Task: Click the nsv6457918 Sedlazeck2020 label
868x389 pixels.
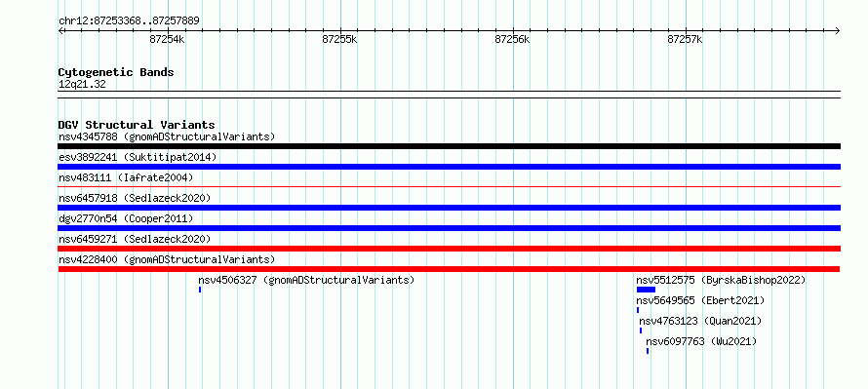Action: click(135, 198)
